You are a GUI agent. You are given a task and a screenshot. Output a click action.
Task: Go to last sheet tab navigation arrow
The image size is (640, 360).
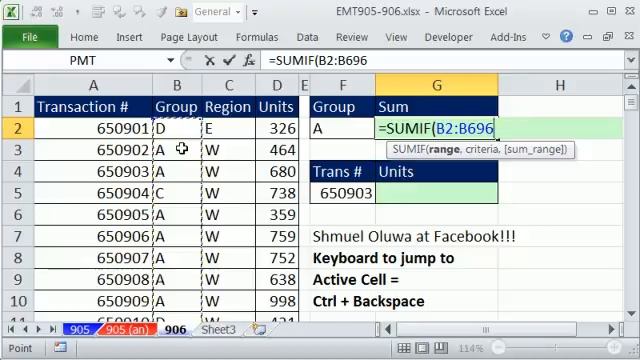click(53, 329)
